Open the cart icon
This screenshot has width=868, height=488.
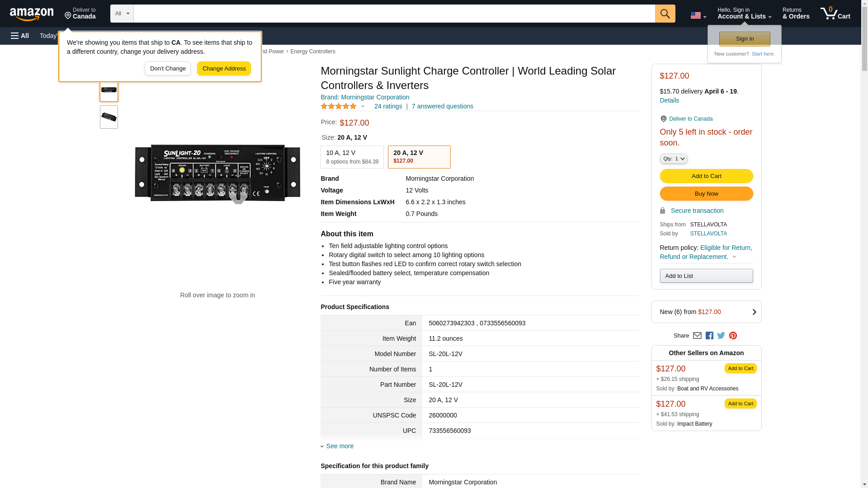[x=835, y=14]
